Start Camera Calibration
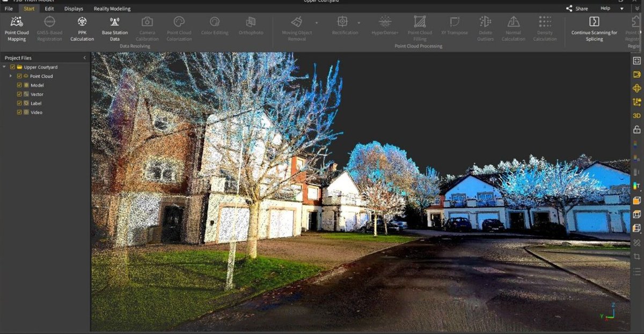The height and width of the screenshot is (334, 644). (x=147, y=28)
